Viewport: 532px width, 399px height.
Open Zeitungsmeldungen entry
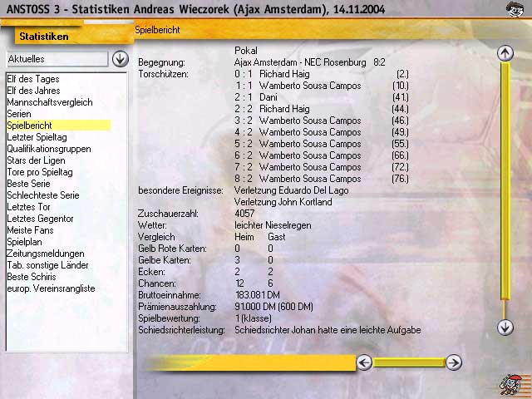(46, 254)
